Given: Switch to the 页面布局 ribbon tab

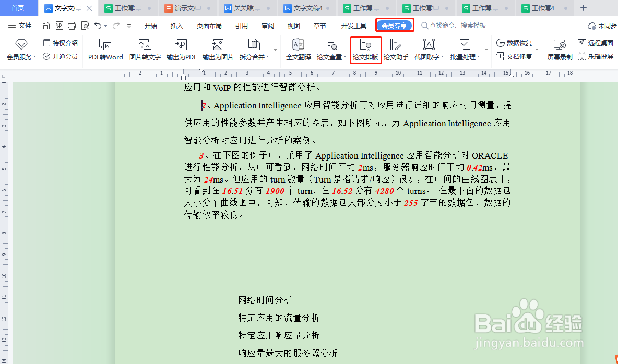Looking at the screenshot, I should coord(209,26).
